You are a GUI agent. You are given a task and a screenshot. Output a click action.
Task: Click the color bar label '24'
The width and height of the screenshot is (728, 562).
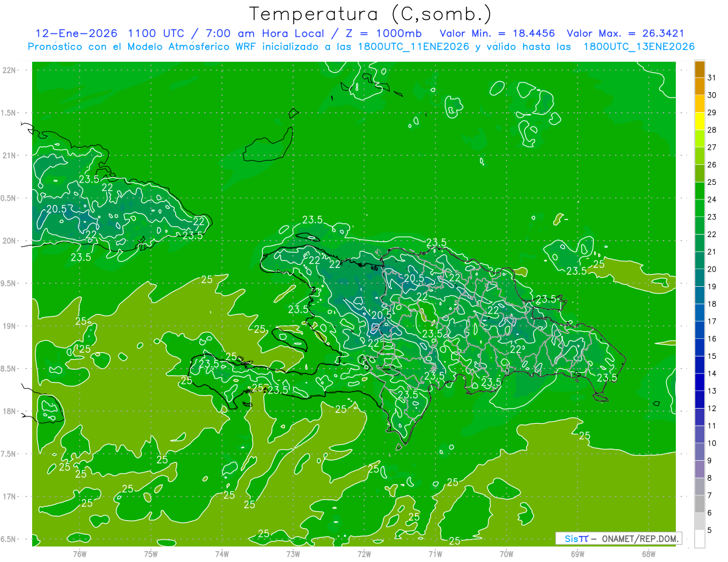[712, 199]
